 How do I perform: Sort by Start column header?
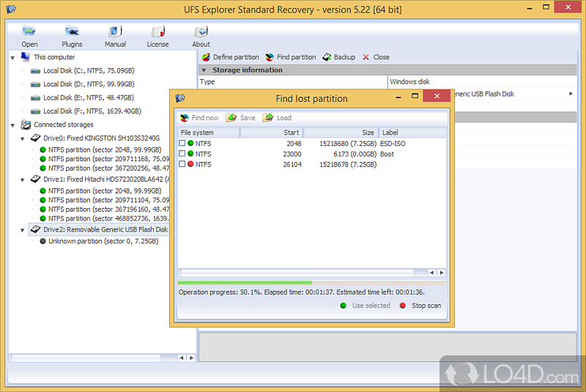[x=272, y=133]
